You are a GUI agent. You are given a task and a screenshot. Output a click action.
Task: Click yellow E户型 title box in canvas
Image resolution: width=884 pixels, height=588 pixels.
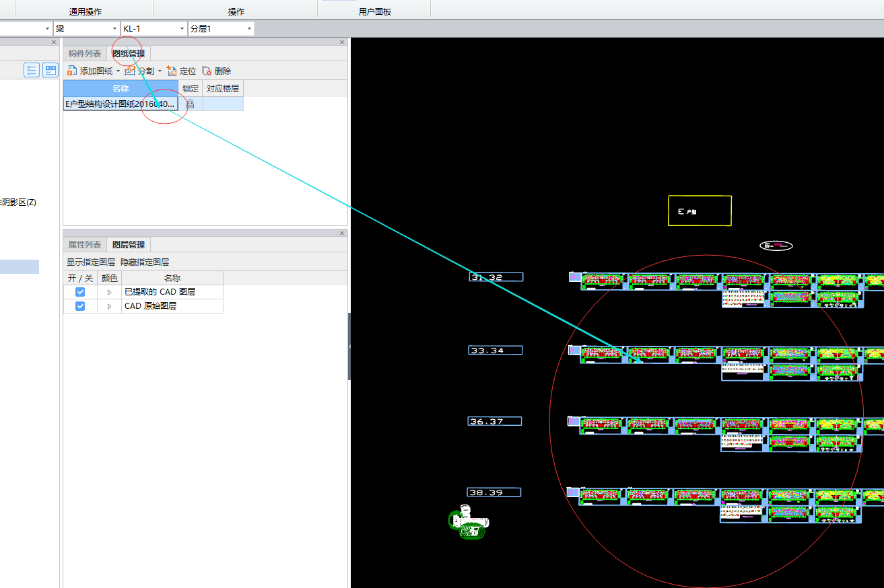700,211
